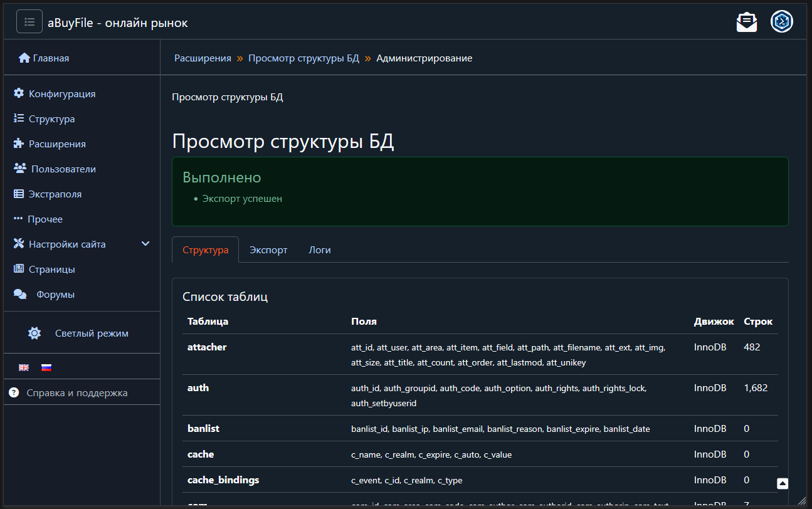Expand the Настройки сайта chevron
The width and height of the screenshot is (812, 509).
click(145, 244)
